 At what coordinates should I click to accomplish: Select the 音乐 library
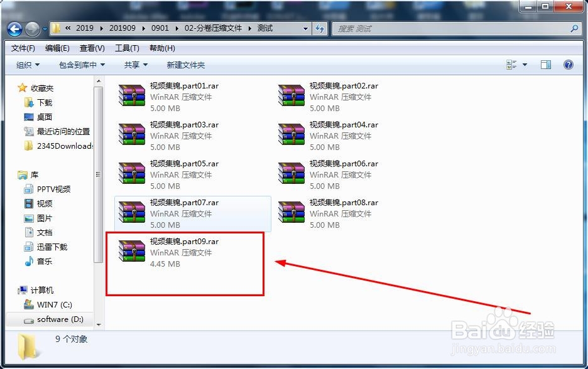38,261
